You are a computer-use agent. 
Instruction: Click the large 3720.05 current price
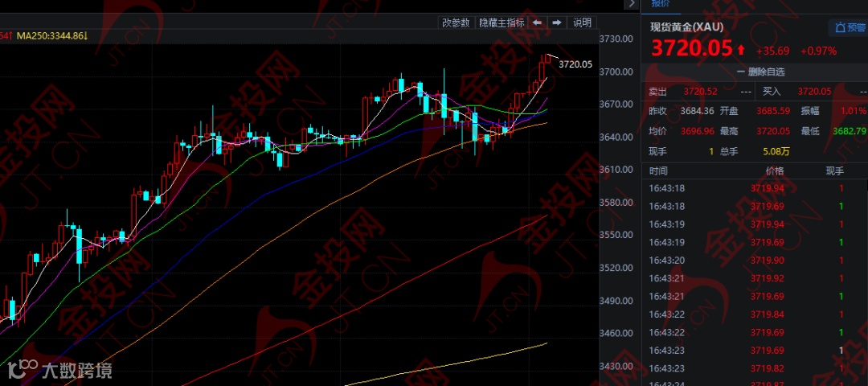point(692,49)
